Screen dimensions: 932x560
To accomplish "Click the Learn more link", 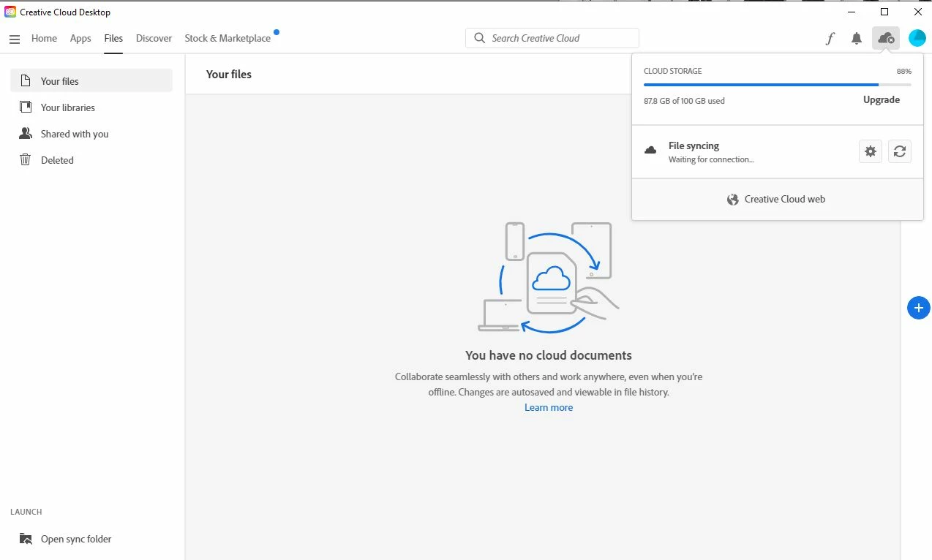I will 549,408.
